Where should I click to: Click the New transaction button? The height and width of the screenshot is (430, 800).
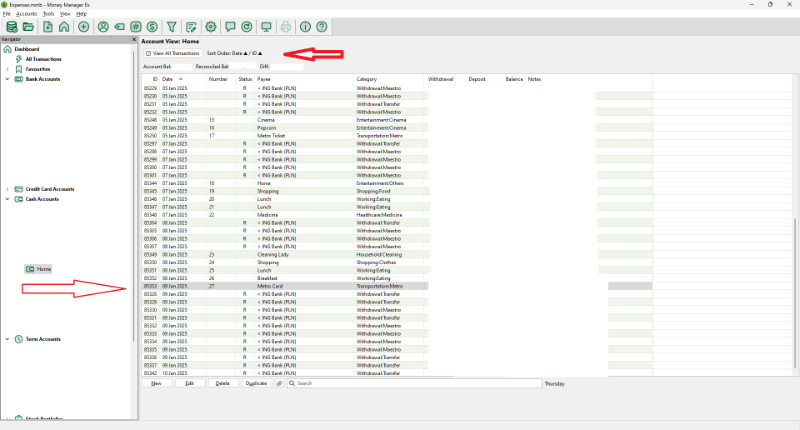tap(156, 383)
